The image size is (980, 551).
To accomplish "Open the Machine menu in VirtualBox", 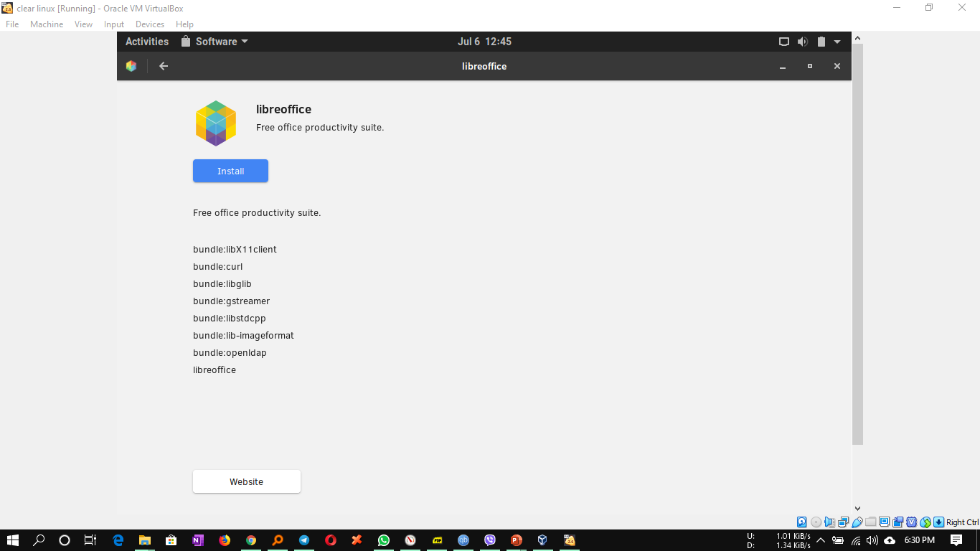I will pos(46,24).
